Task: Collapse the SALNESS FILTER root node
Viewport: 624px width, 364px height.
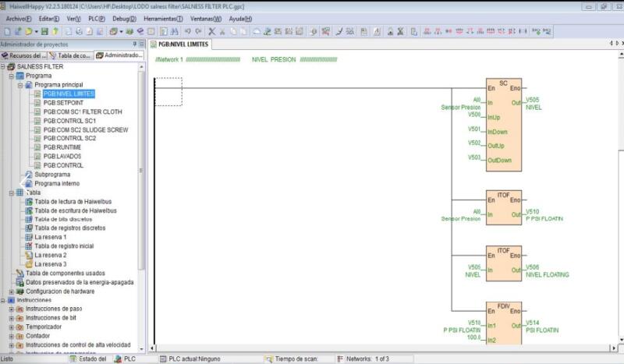Action: pos(3,67)
